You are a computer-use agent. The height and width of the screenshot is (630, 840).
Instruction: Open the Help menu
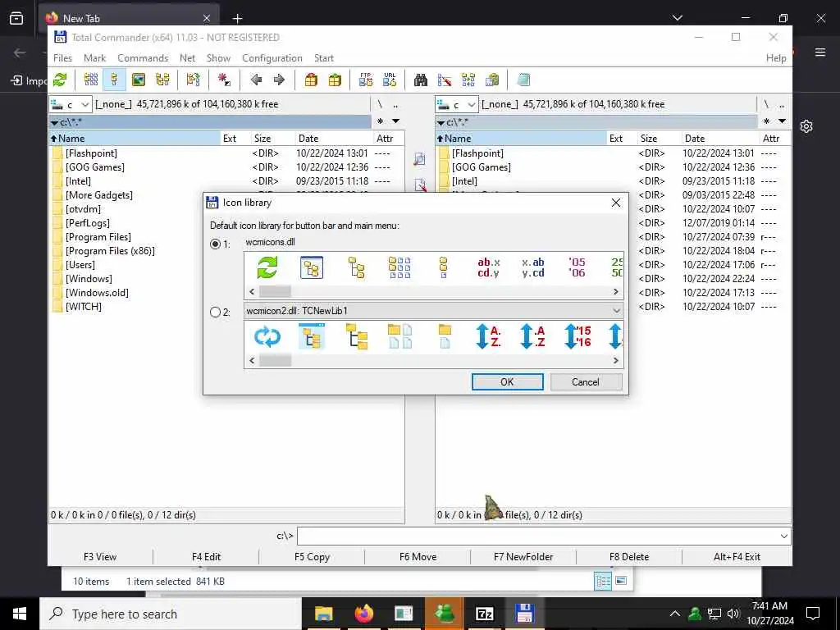(x=776, y=58)
